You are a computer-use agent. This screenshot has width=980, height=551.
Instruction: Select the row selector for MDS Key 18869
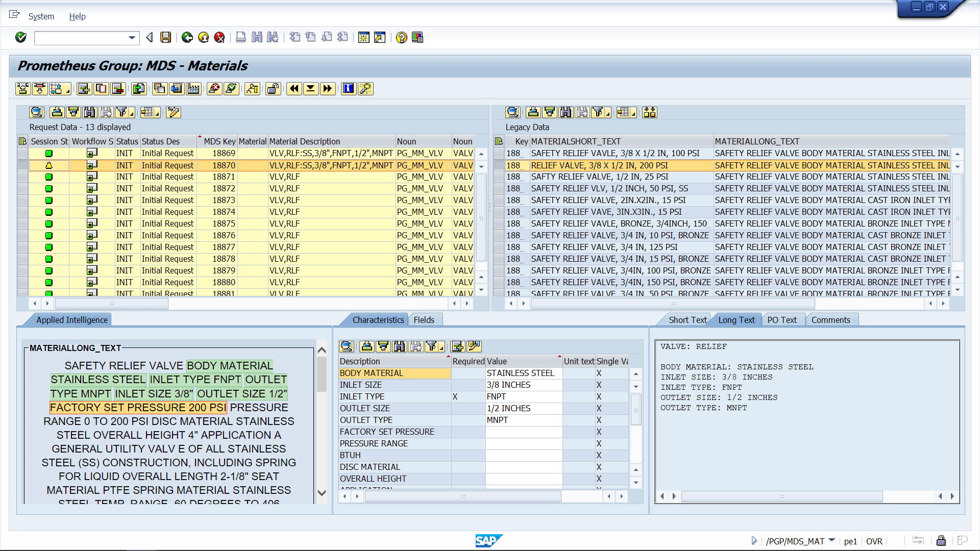(x=22, y=153)
